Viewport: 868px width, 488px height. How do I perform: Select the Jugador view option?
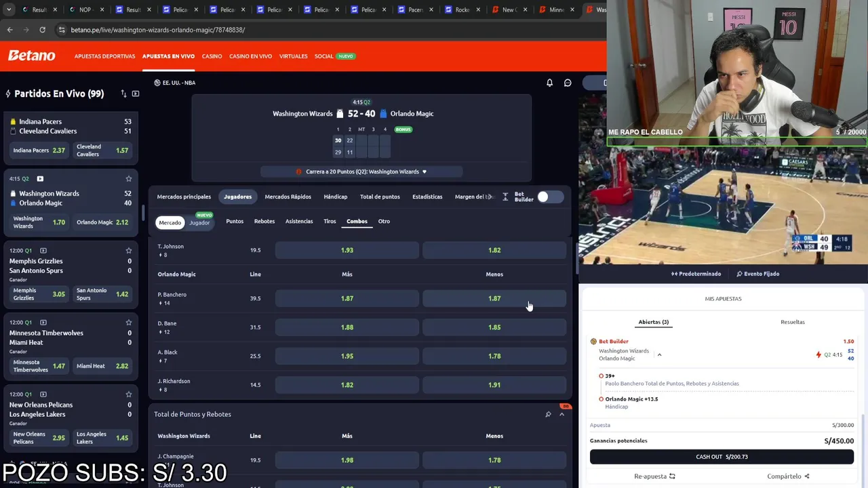pyautogui.click(x=199, y=222)
